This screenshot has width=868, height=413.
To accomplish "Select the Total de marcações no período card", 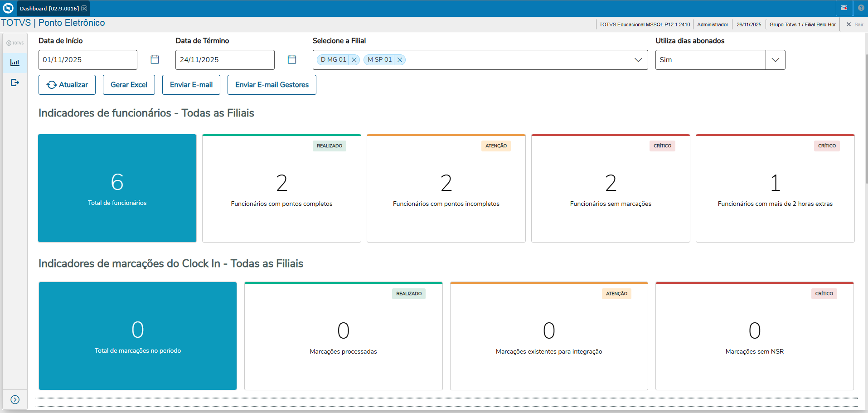I will pos(138,336).
